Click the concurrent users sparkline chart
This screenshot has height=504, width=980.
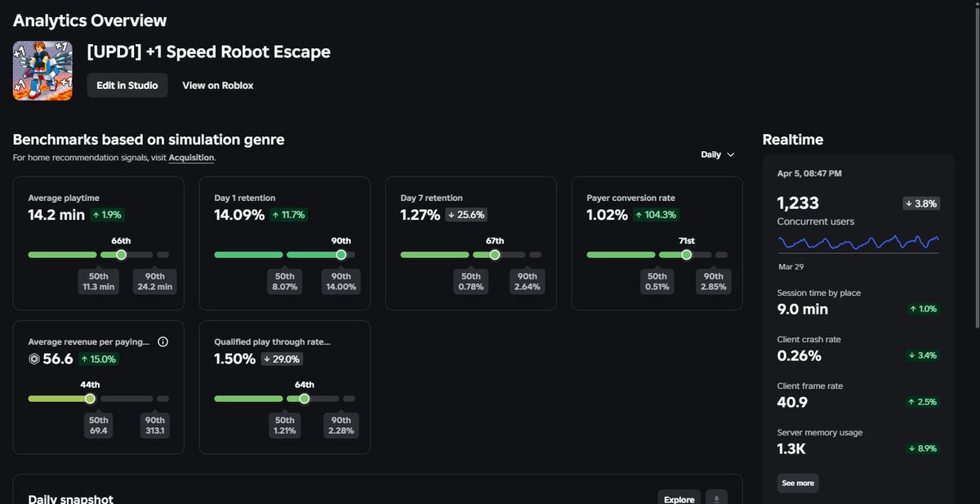(x=858, y=242)
